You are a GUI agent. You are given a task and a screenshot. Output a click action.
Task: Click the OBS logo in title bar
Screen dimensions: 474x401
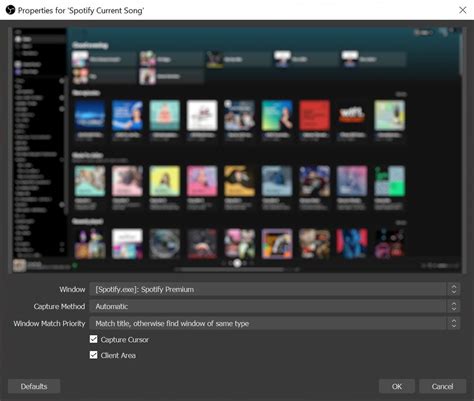click(x=10, y=10)
